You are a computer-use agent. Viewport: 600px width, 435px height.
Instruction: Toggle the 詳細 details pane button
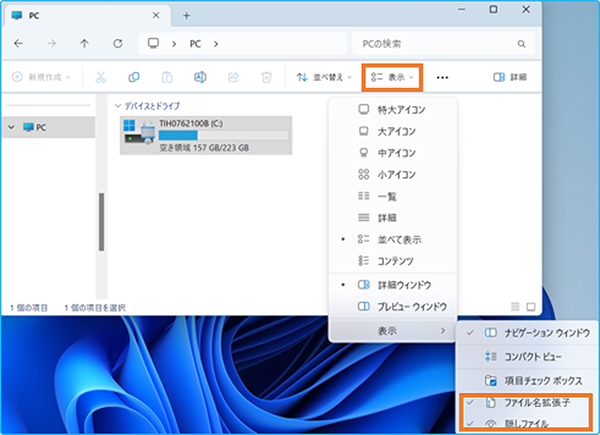pyautogui.click(x=510, y=77)
